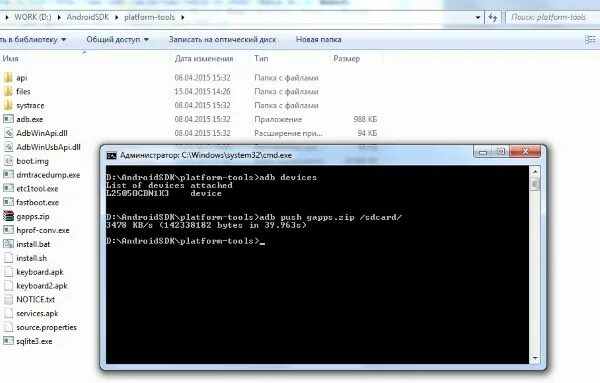Click the AdbWinUsbApi.dll file icon
Viewport: 600px width, 383px height.
(x=8, y=147)
